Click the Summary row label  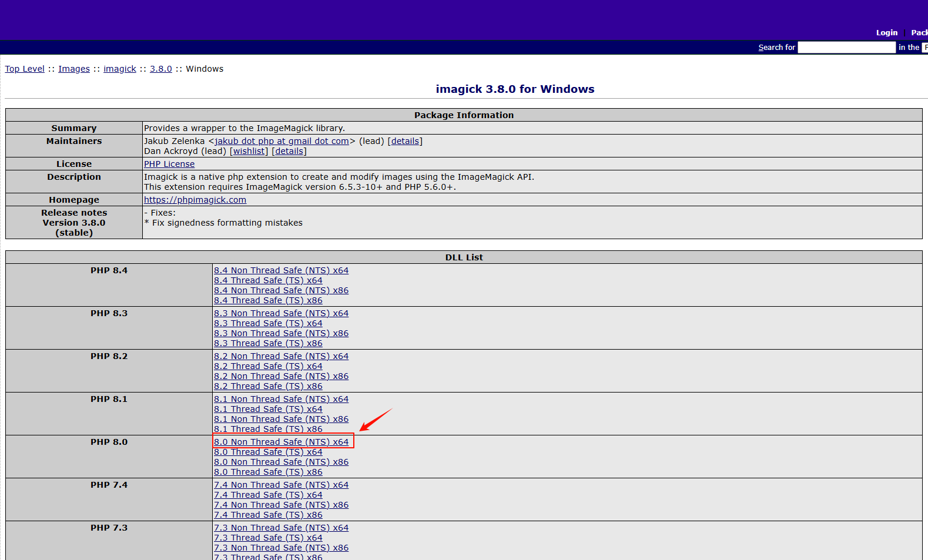coord(74,128)
